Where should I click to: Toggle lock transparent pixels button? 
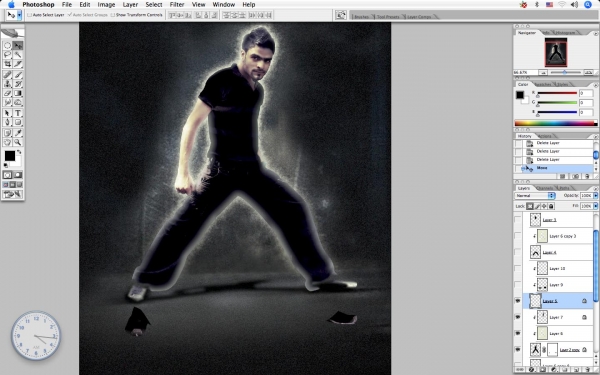tap(530, 206)
